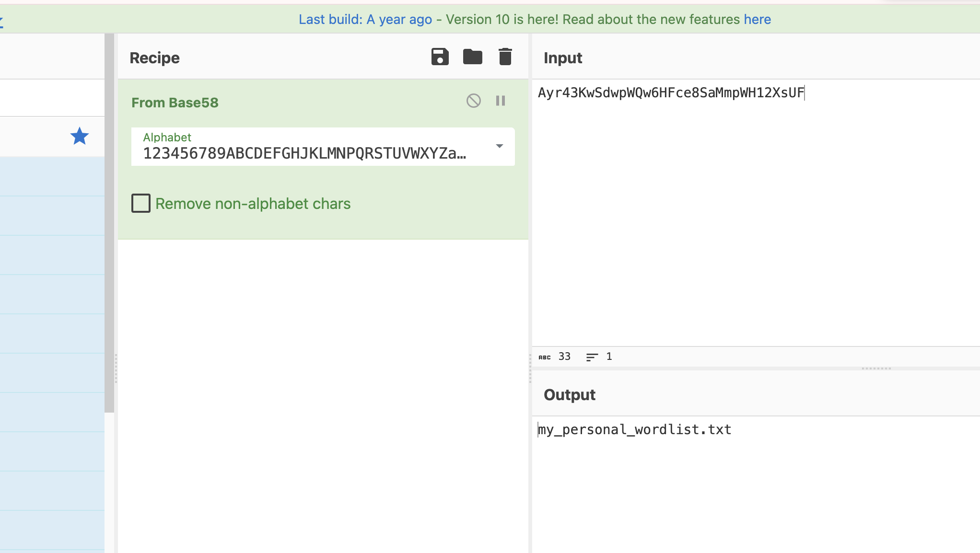Click the Remove non-alphabet chars label

253,204
